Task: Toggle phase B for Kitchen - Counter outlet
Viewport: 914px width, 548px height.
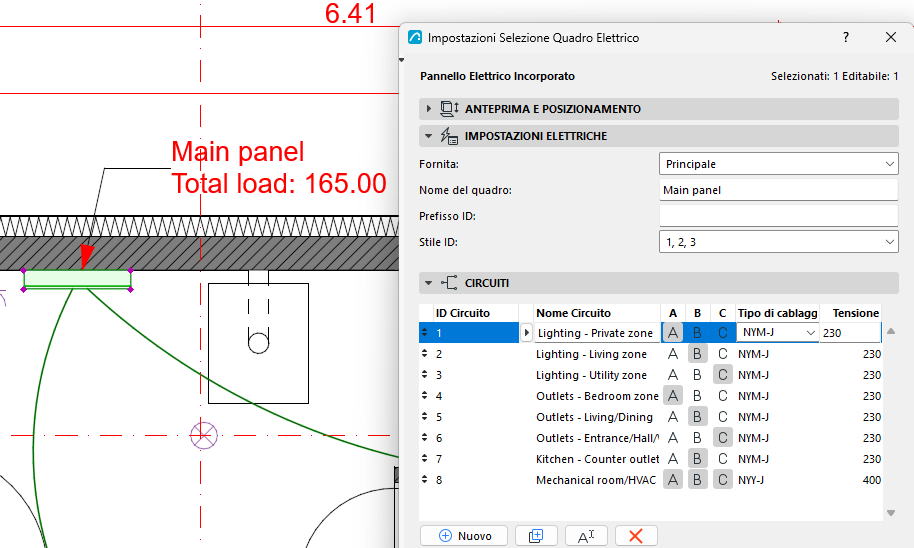Action: [697, 459]
